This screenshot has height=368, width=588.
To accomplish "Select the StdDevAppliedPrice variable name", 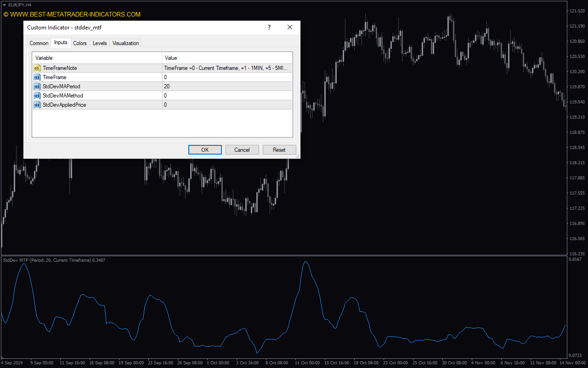I will [64, 105].
